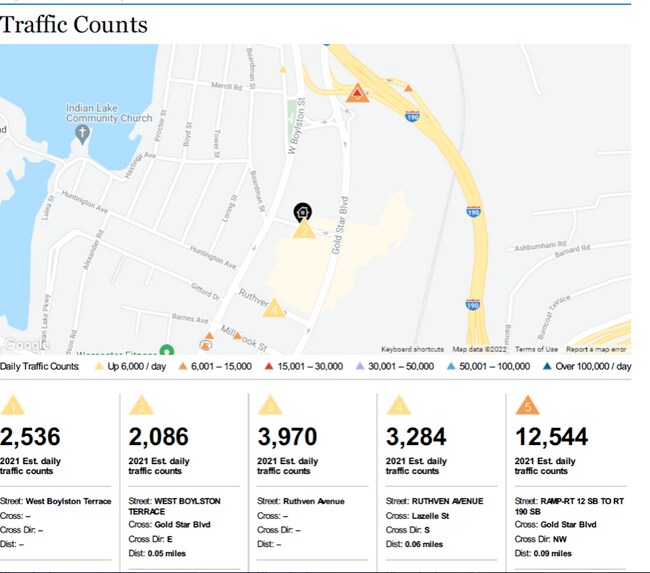The image size is (650, 573).
Task: Click the triangle icon above the 2,536 count
Action: point(12,406)
